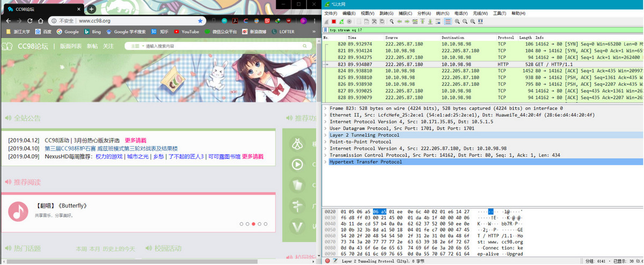Click the bee icon in 推荐功能 panel
This screenshot has height=265, width=644.
(297, 143)
